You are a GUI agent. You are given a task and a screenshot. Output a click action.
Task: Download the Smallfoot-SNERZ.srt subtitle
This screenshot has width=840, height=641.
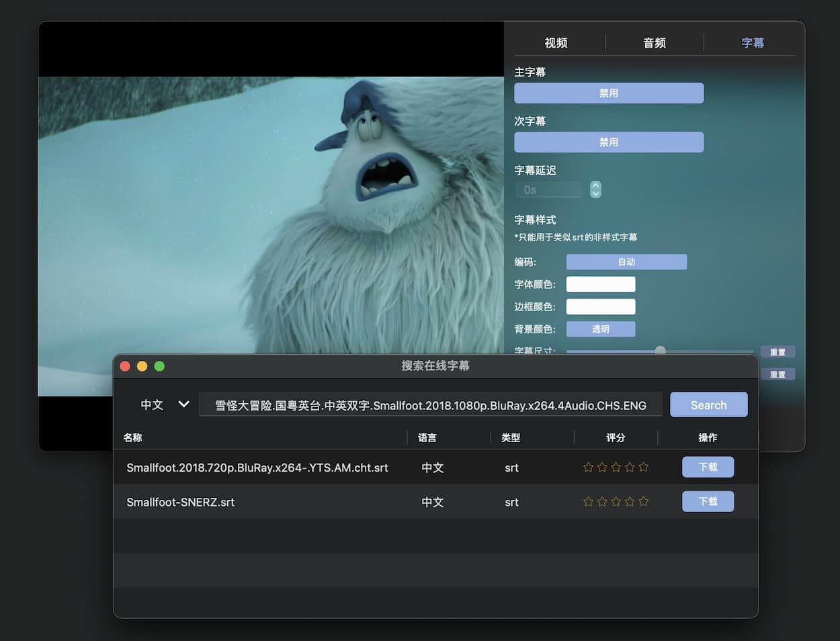coord(708,501)
